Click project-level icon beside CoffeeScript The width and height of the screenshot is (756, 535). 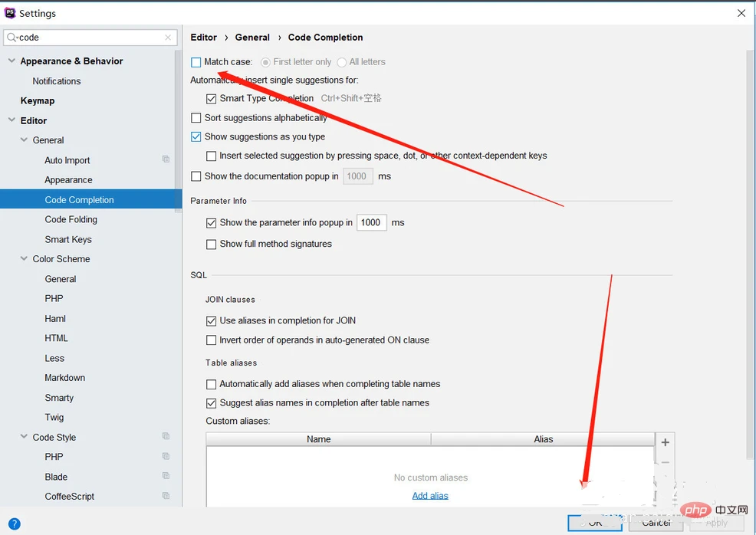coord(166,496)
